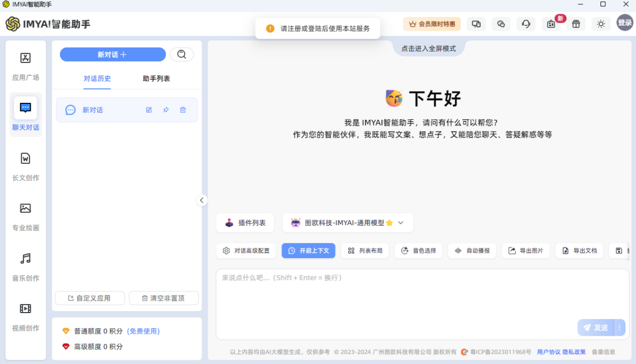Open 音乐创作 music creation section
The image size is (636, 364).
pyautogui.click(x=25, y=267)
